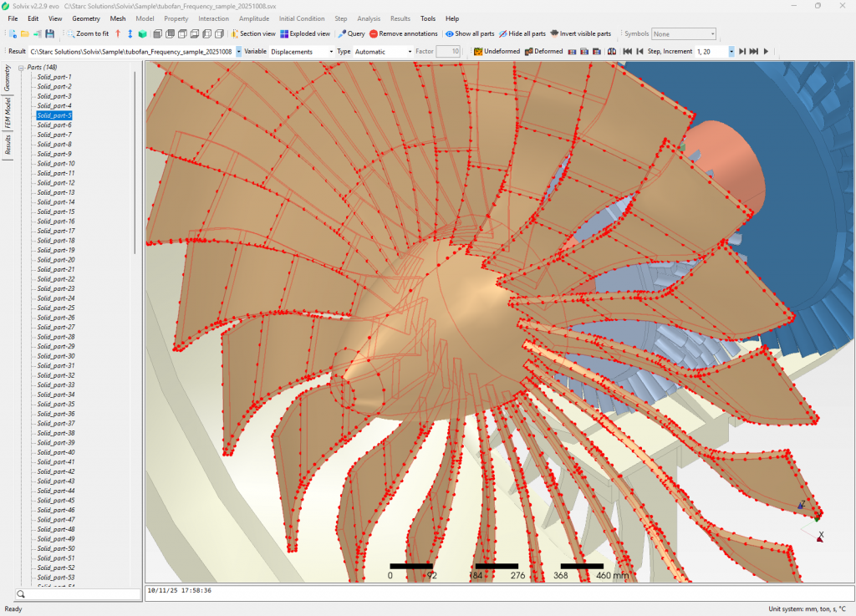856x616 pixels.
Task: Click the search field below parts tree
Action: [x=78, y=594]
